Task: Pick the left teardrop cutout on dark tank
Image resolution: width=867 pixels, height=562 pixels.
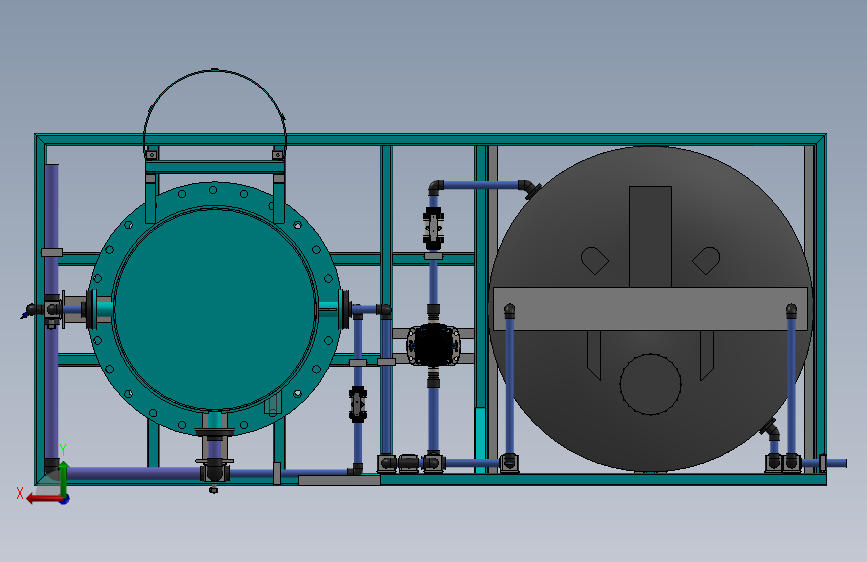Action: click(x=594, y=260)
